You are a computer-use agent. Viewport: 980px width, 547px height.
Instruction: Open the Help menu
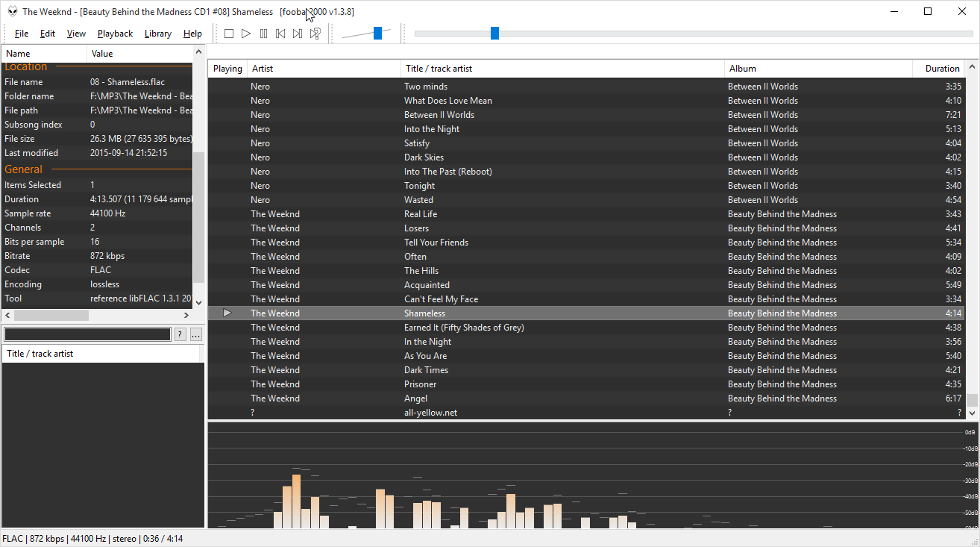192,34
